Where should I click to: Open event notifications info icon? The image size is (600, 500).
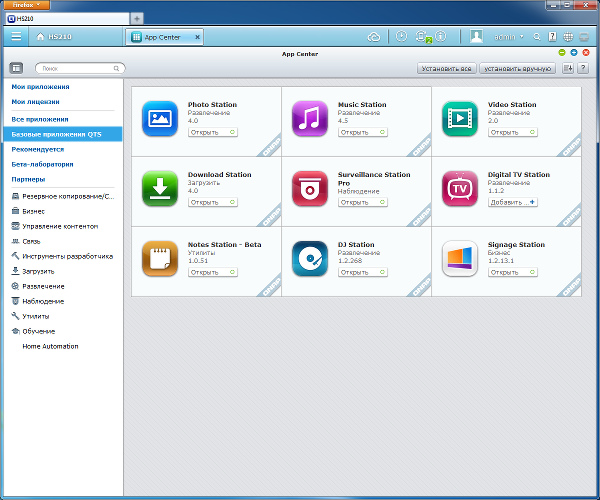click(x=441, y=36)
